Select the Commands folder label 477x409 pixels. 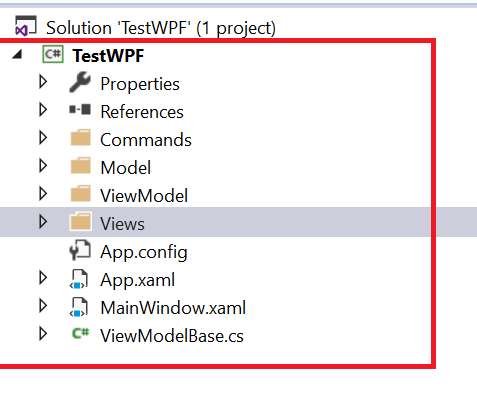tap(146, 140)
